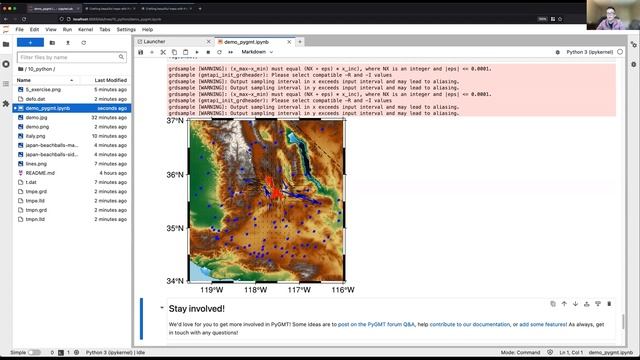This screenshot has width=640, height=360.
Task: Open the right sidebar debugger icon
Action: click(x=633, y=64)
